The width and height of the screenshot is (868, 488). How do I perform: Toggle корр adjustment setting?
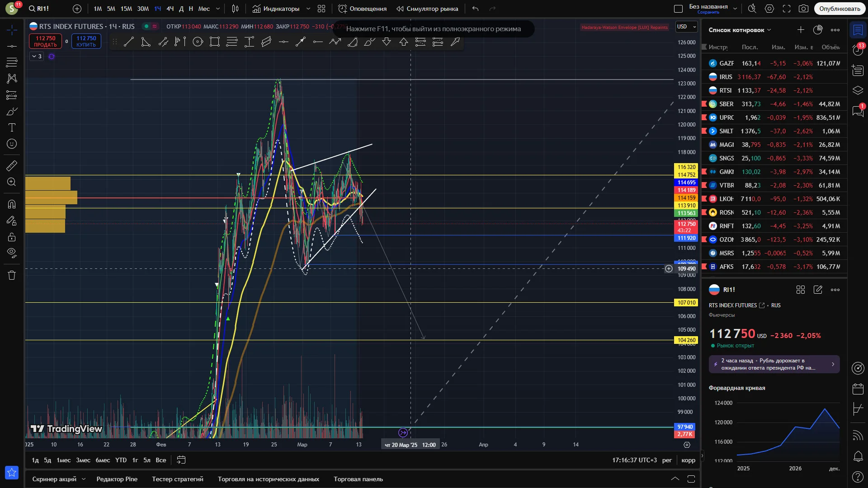[x=688, y=460]
